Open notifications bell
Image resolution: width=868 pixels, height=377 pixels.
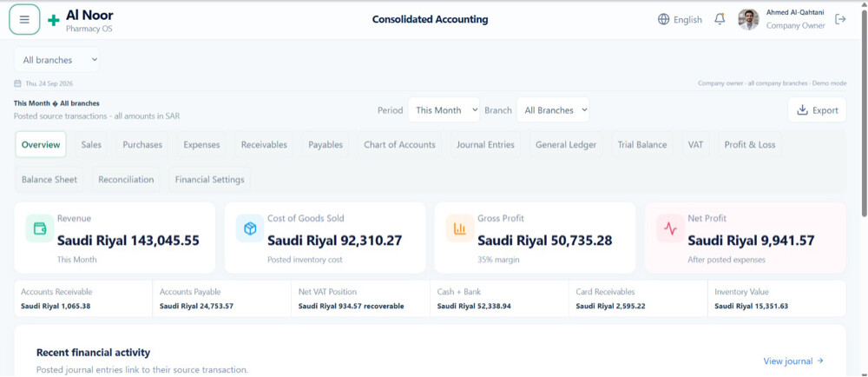coord(720,19)
